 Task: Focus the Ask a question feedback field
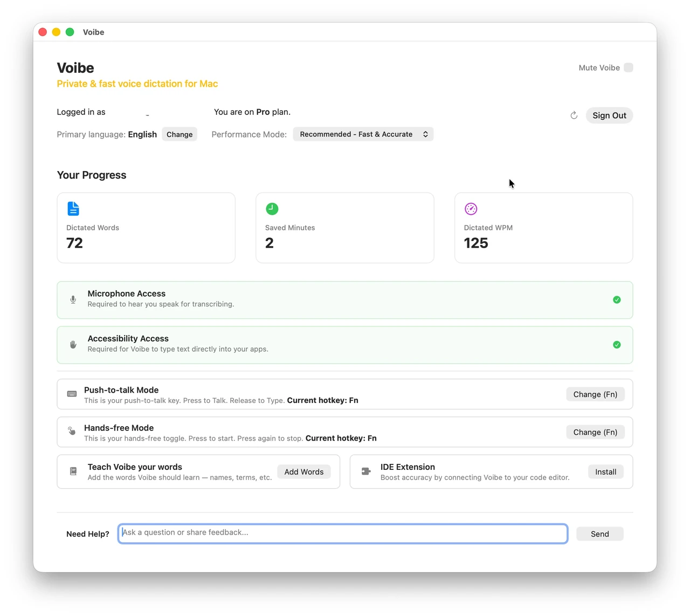[x=343, y=533]
